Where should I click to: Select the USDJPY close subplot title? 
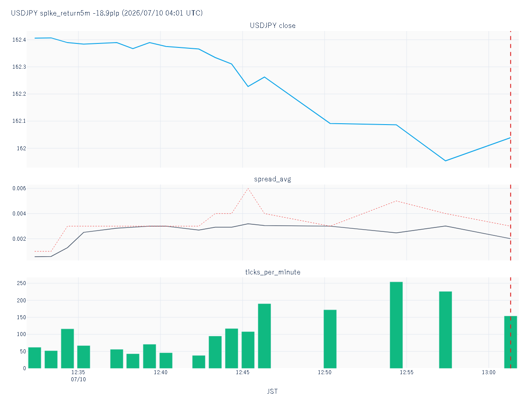point(273,26)
